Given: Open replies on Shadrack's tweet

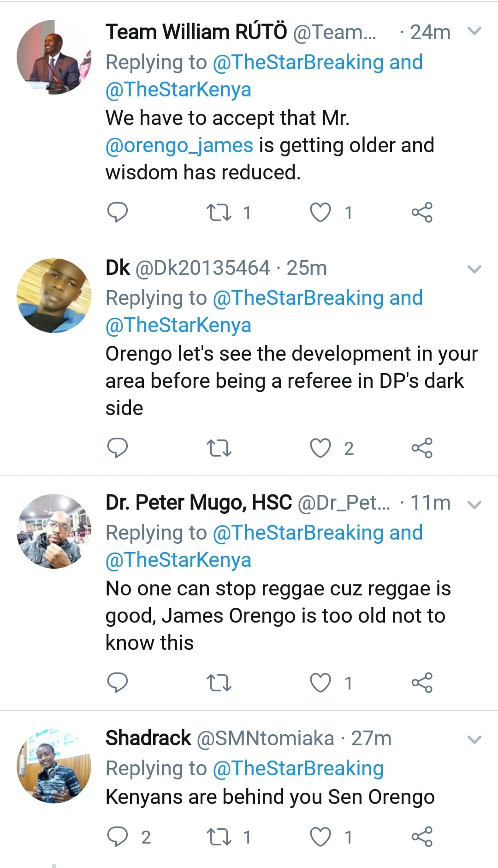Looking at the screenshot, I should [x=117, y=837].
